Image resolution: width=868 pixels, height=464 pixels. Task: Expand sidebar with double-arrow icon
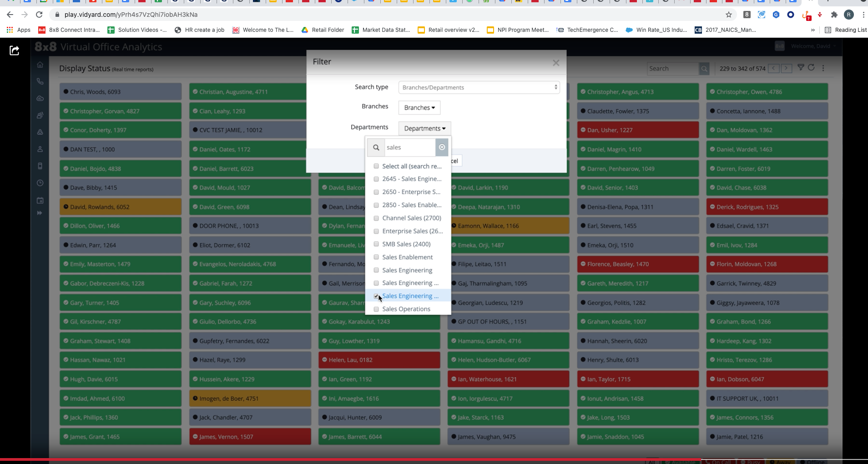(x=40, y=213)
